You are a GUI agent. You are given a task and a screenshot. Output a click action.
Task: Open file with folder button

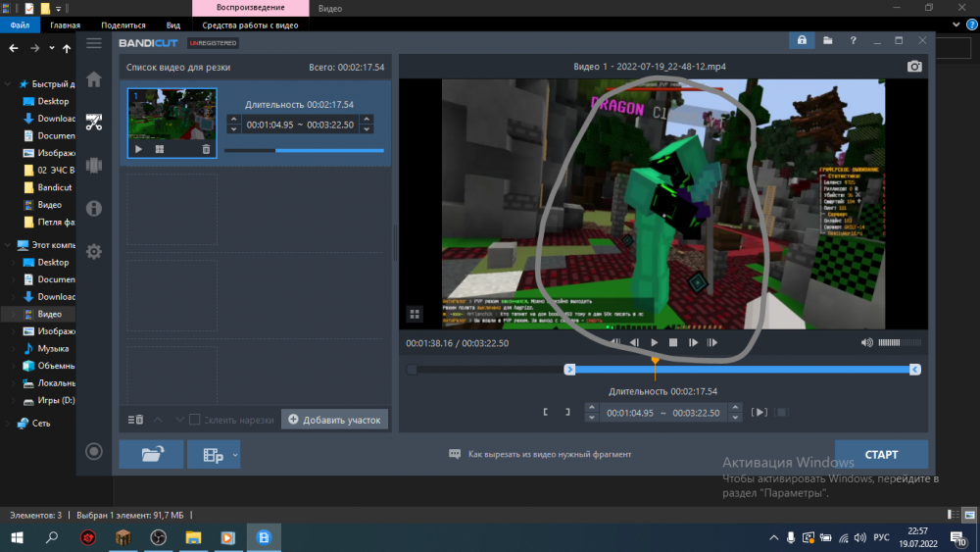pos(152,455)
